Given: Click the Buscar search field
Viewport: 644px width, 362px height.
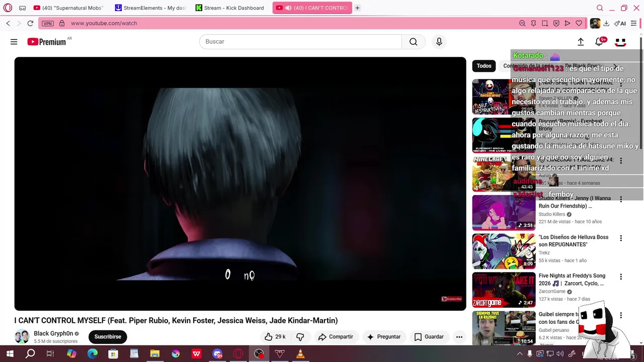Looking at the screenshot, I should [300, 42].
